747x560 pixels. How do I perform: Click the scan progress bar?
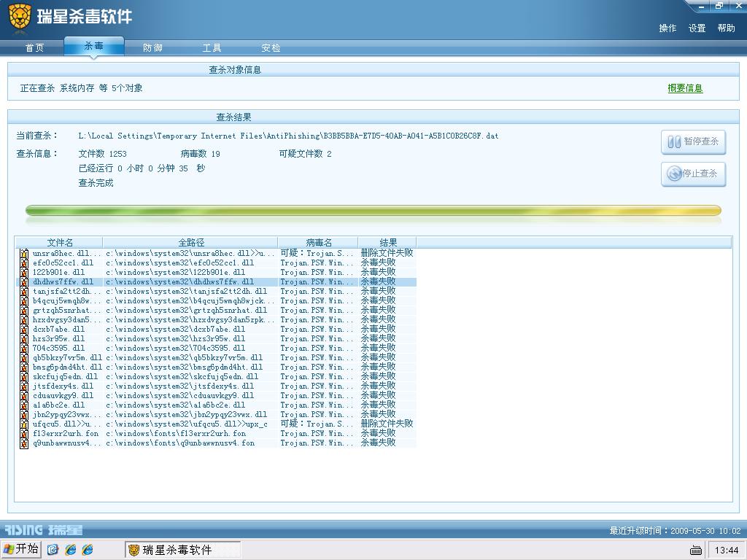[373, 211]
